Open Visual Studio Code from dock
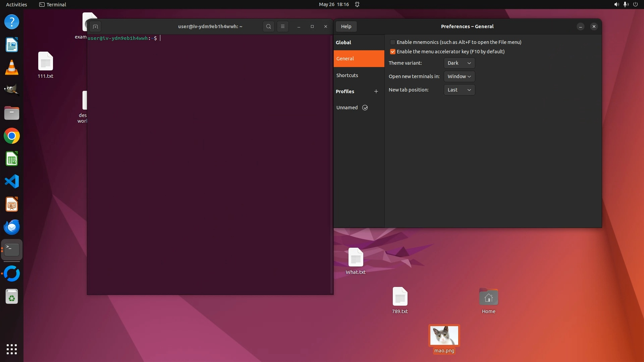644x362 pixels. (12, 182)
